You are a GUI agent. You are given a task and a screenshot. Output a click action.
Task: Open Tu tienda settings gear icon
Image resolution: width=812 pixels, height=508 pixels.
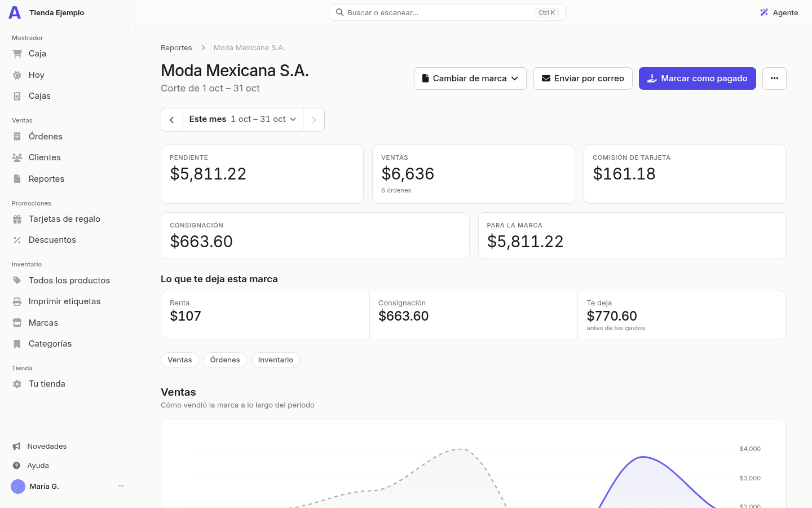[17, 384]
